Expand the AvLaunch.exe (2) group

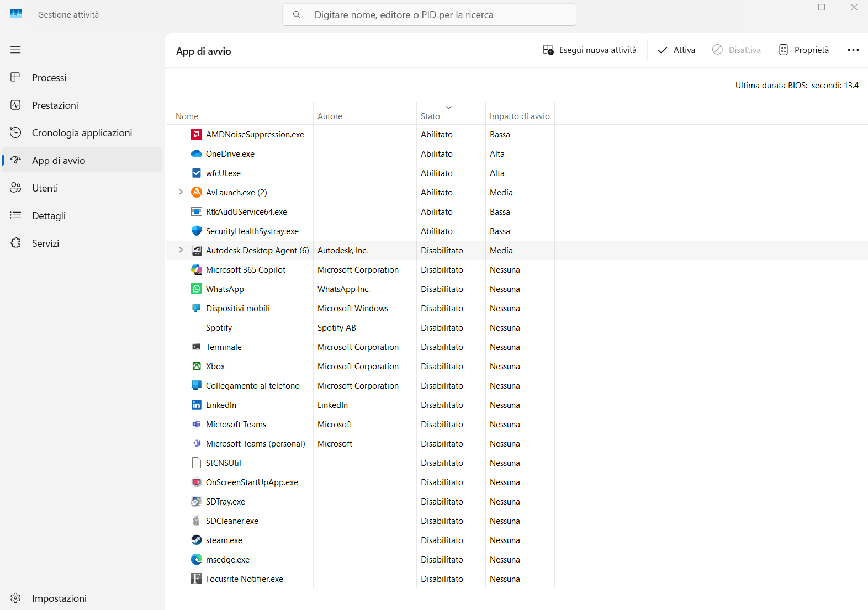(x=181, y=192)
